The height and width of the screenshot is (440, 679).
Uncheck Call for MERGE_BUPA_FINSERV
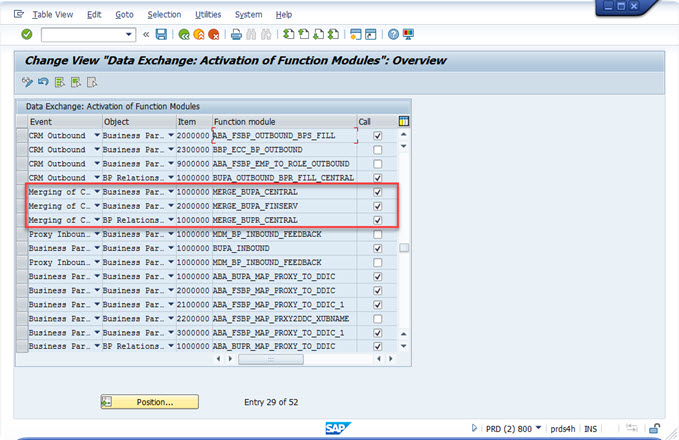[x=378, y=206]
